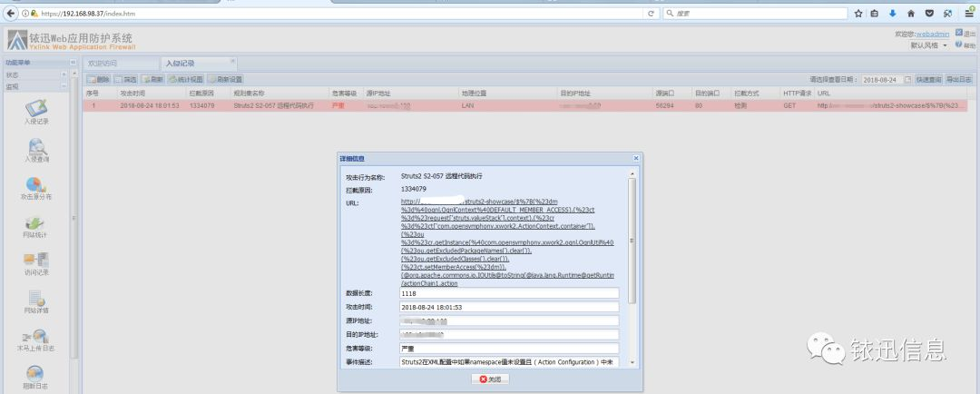Open the 入侵查询 sidebar icon
The image size is (980, 394).
point(35,146)
